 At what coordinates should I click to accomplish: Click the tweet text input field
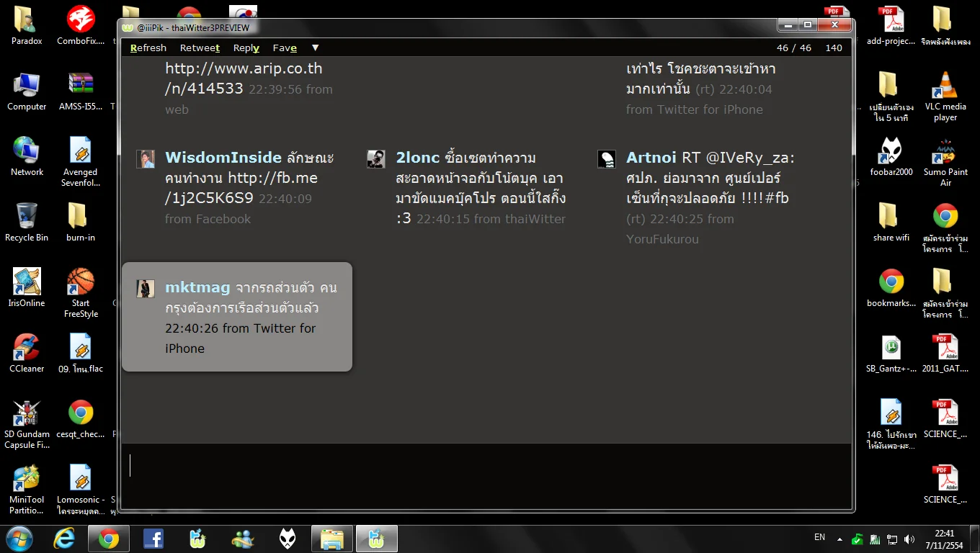click(486, 467)
